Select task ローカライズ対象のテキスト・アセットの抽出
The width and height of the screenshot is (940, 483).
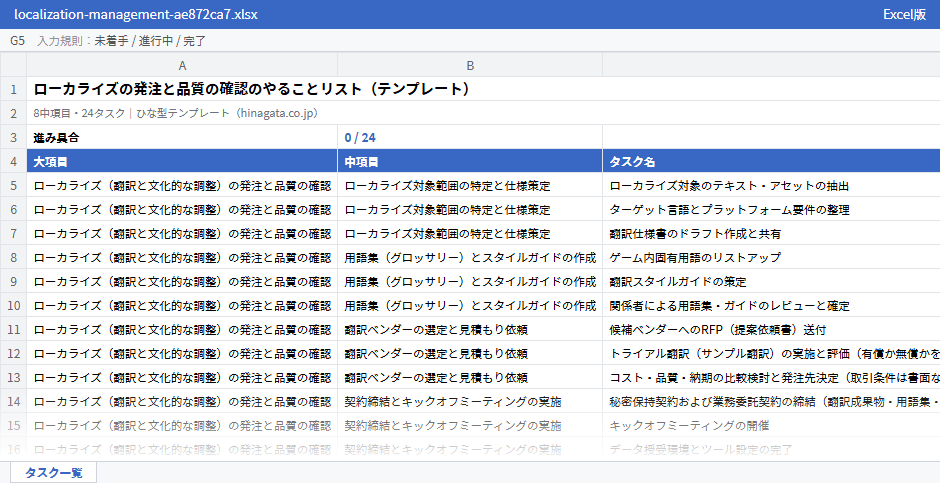(772, 185)
